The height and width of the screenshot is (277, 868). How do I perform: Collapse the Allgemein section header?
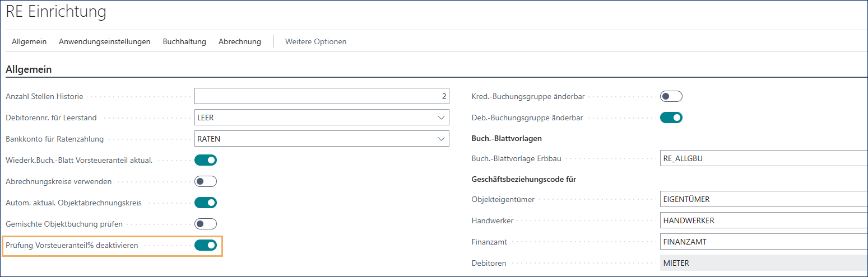pos(29,69)
